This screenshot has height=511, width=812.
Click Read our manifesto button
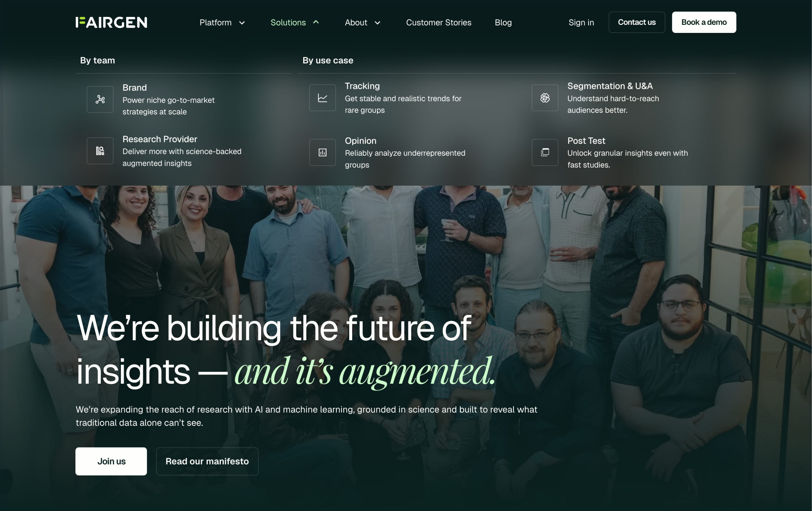(x=207, y=461)
